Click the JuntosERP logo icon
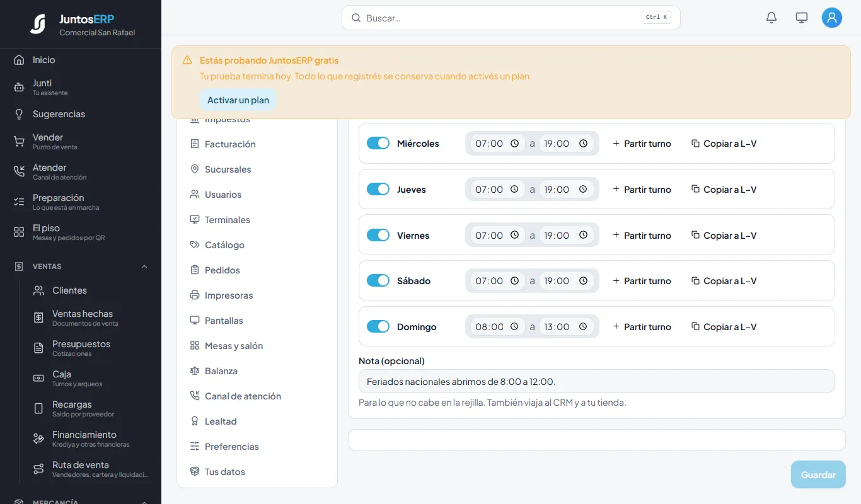Image resolution: width=861 pixels, height=504 pixels. pyautogui.click(x=38, y=24)
